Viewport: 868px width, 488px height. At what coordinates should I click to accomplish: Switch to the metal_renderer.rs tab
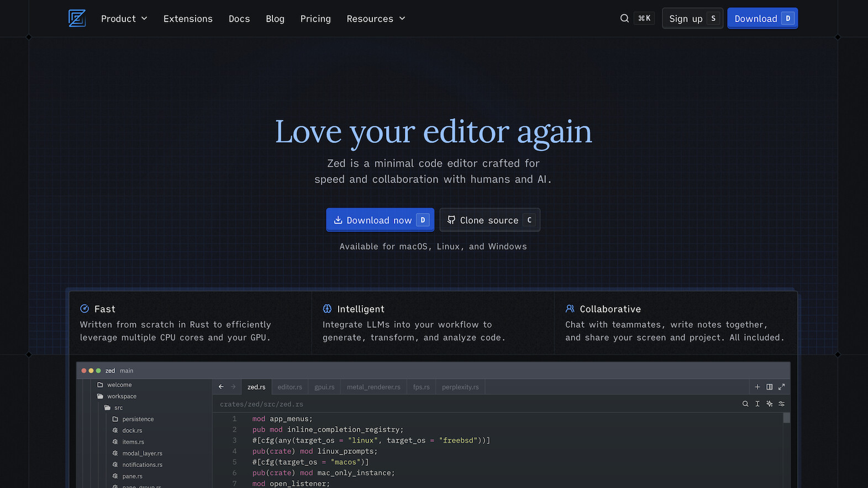(x=373, y=387)
